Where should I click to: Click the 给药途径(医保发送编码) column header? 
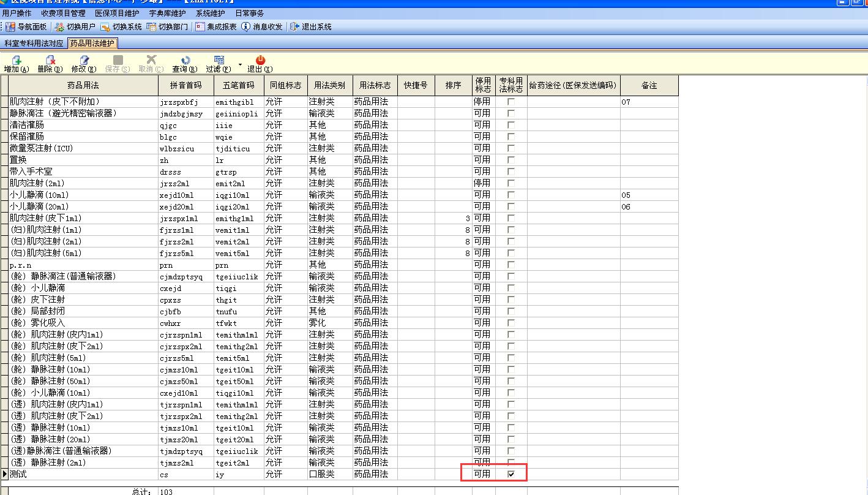coord(574,86)
